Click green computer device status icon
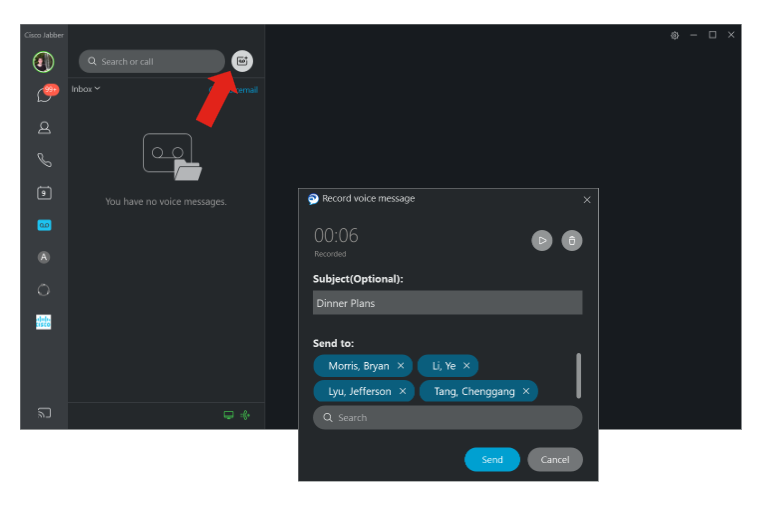The image size is (770, 511). pos(229,415)
